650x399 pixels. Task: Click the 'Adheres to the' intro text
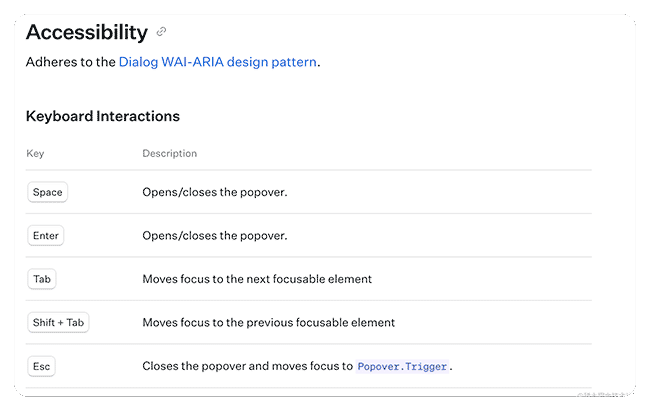pos(70,62)
